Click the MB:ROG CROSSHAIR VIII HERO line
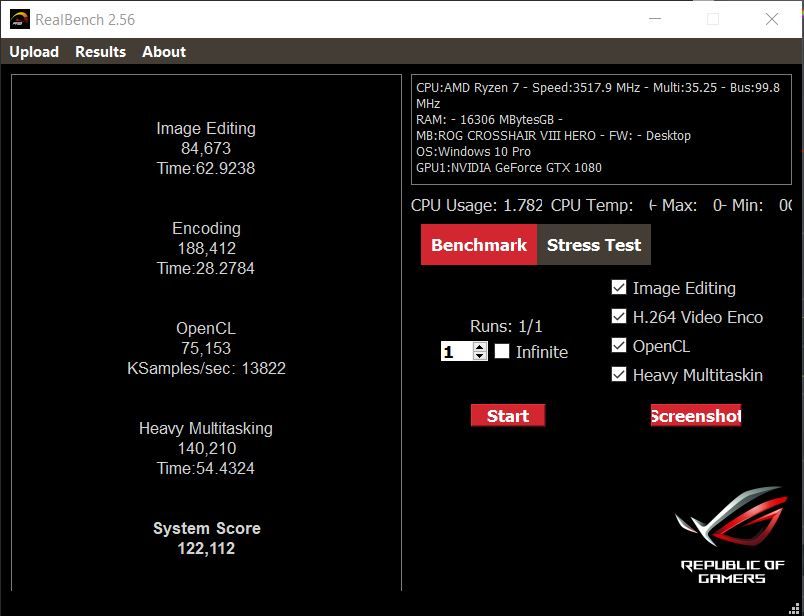Screen dimensions: 804x616 click(x=553, y=136)
